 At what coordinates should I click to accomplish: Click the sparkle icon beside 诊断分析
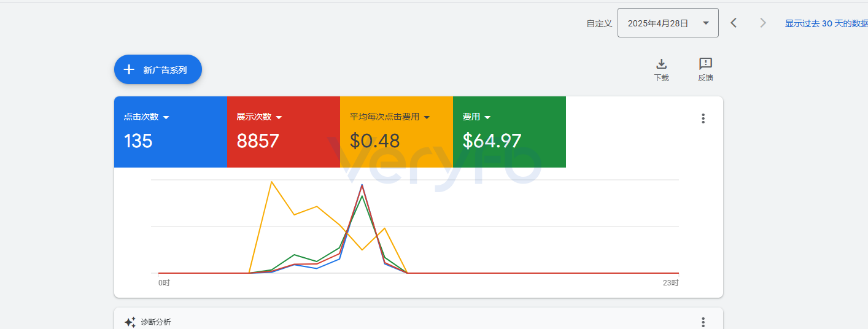tap(130, 322)
